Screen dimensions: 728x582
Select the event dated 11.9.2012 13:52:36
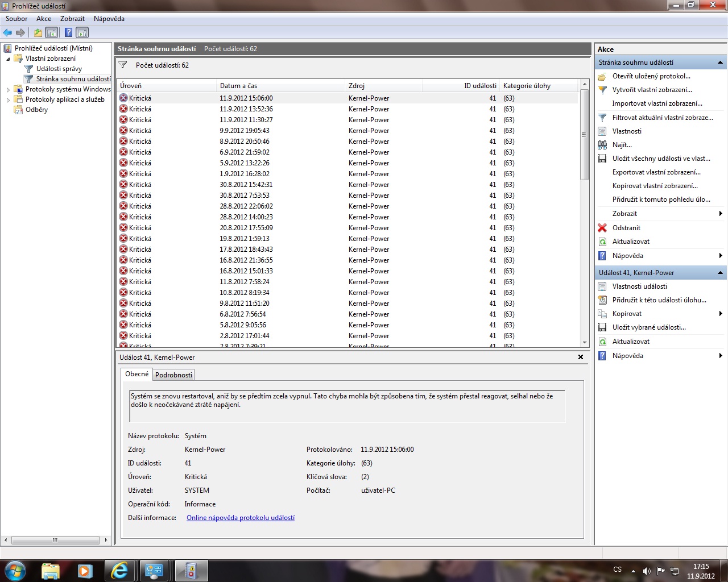click(x=348, y=109)
